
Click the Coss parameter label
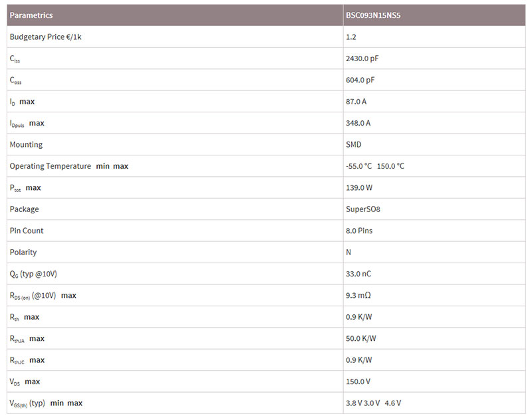(x=15, y=80)
